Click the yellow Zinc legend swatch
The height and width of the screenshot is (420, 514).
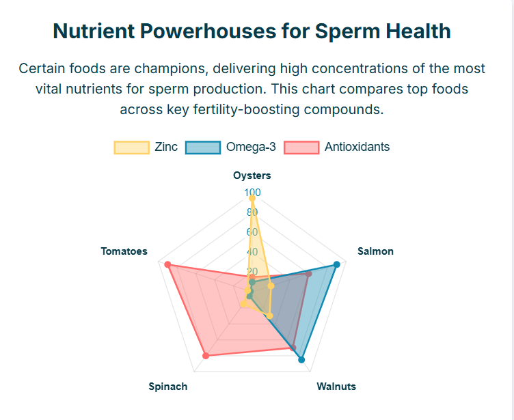pyautogui.click(x=131, y=147)
